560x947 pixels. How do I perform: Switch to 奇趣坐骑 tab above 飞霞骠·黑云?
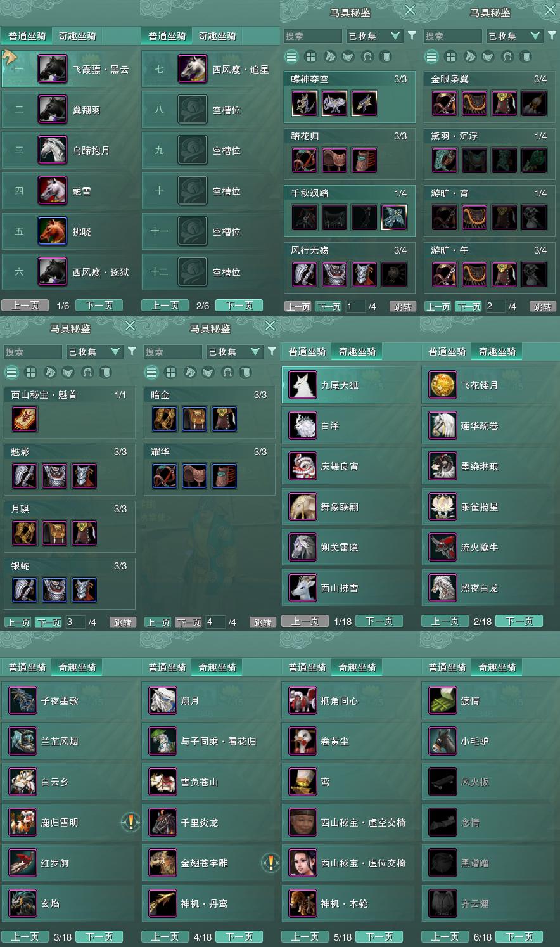[77, 36]
